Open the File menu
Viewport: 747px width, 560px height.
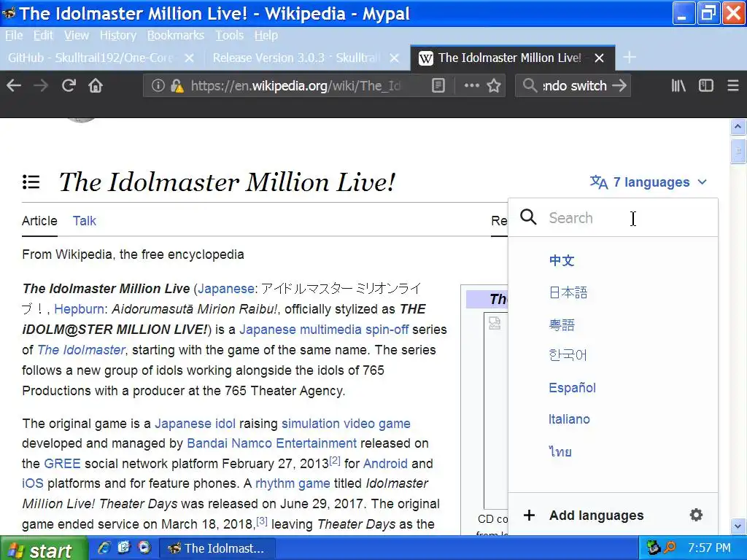click(x=14, y=35)
